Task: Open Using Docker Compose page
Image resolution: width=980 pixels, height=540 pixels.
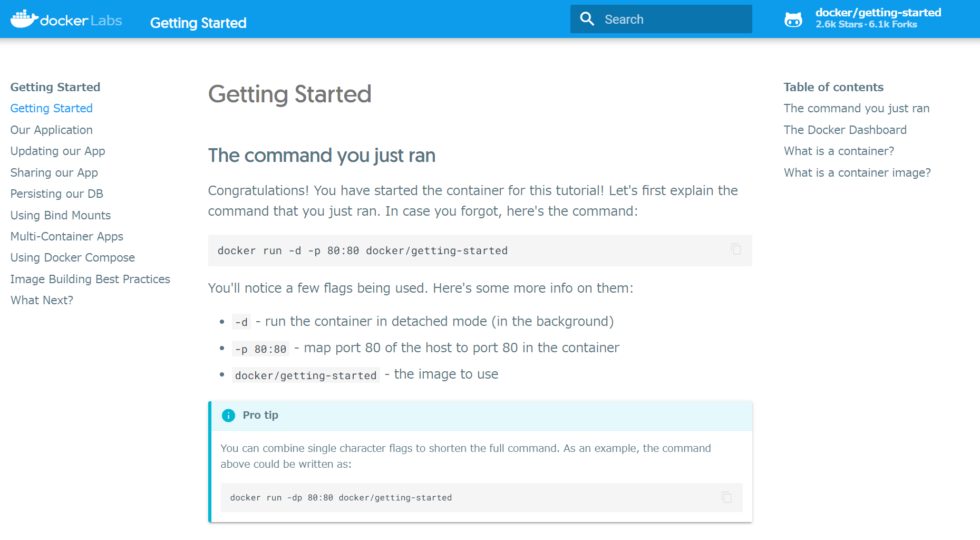Action: tap(73, 257)
